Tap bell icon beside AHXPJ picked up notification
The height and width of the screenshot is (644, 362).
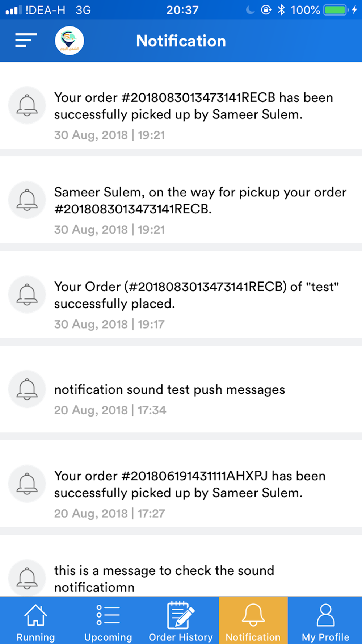pos(27,484)
